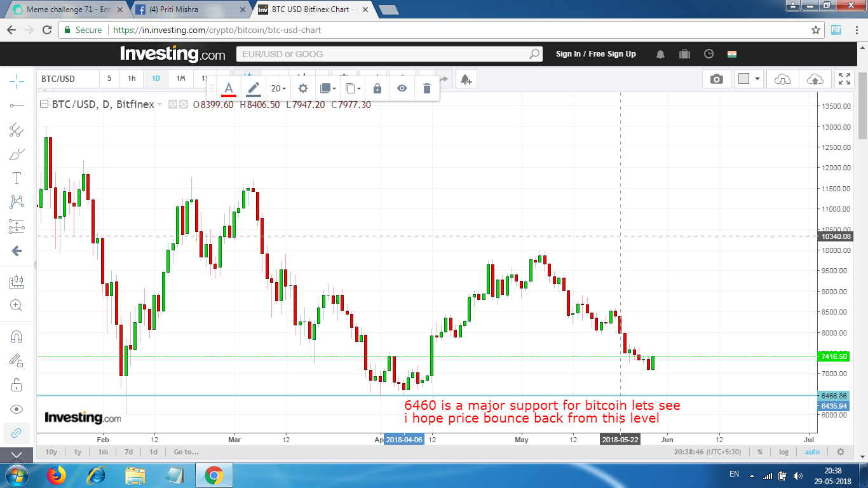This screenshot has width=868, height=488.
Task: Collapse the BTC/USD legend box
Action: (x=44, y=104)
